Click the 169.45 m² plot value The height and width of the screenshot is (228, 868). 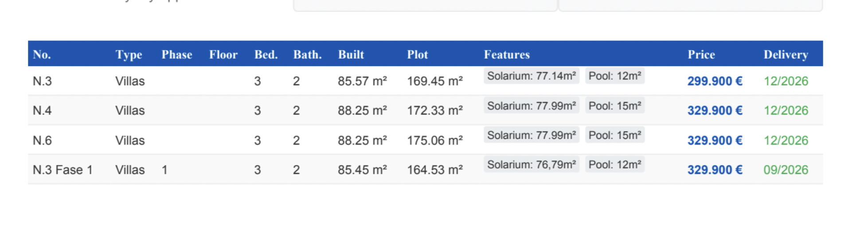434,81
